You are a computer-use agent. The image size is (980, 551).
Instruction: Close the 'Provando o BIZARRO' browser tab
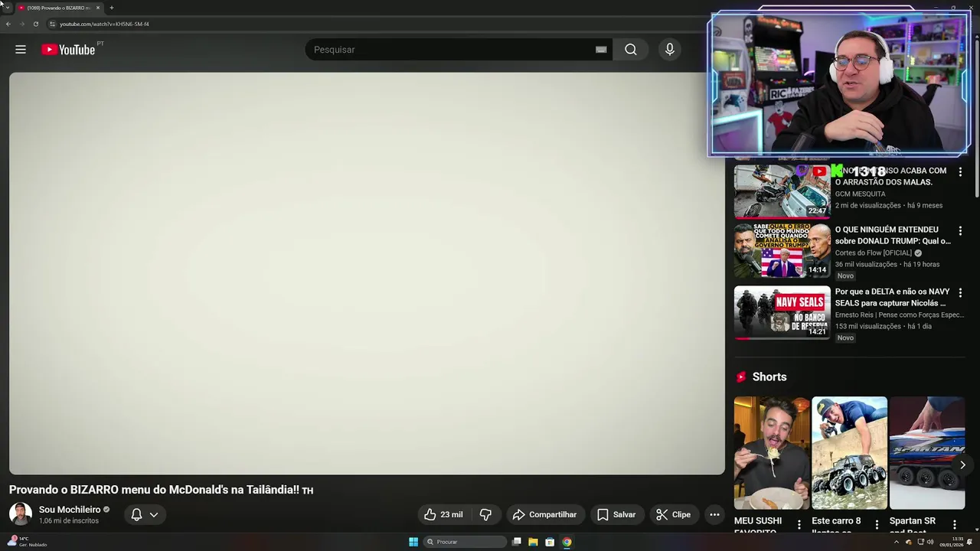(98, 8)
